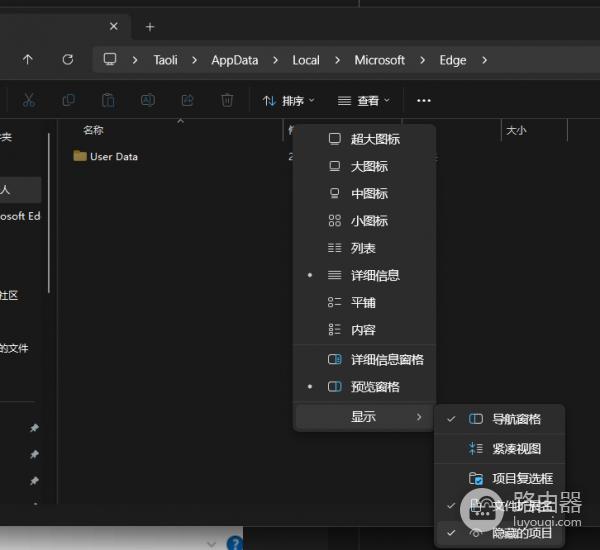Click the Paste clipboard icon

pos(108,100)
